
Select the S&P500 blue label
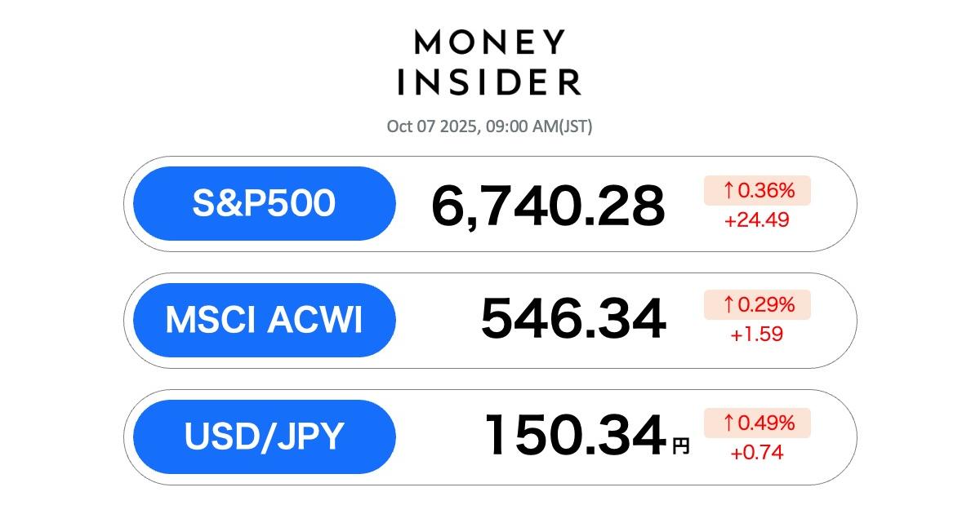click(264, 204)
